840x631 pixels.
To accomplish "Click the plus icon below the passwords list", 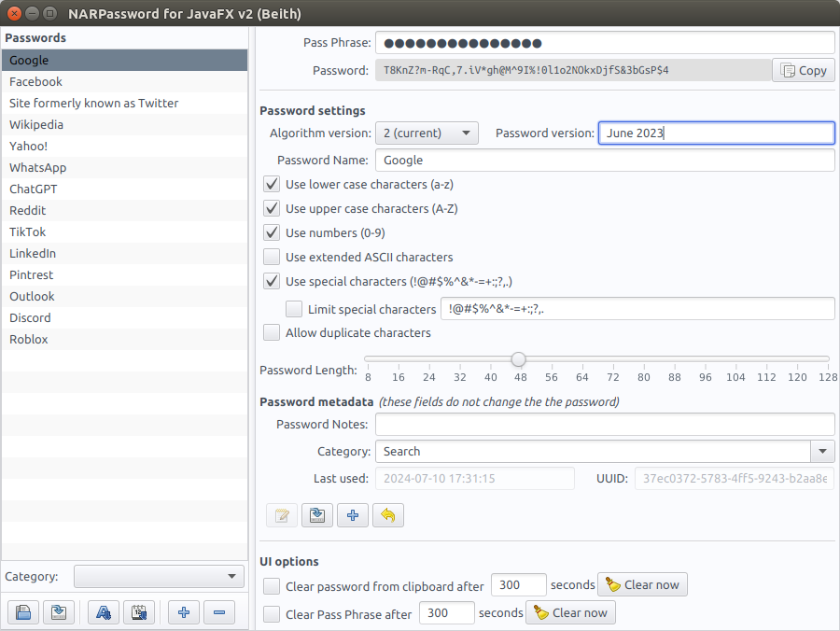I will 184,613.
